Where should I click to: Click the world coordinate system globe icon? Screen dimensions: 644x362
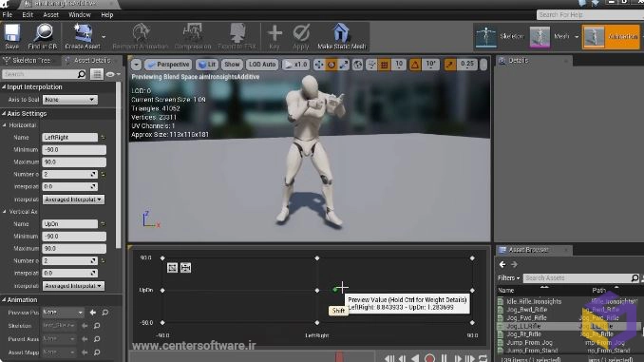click(358, 65)
